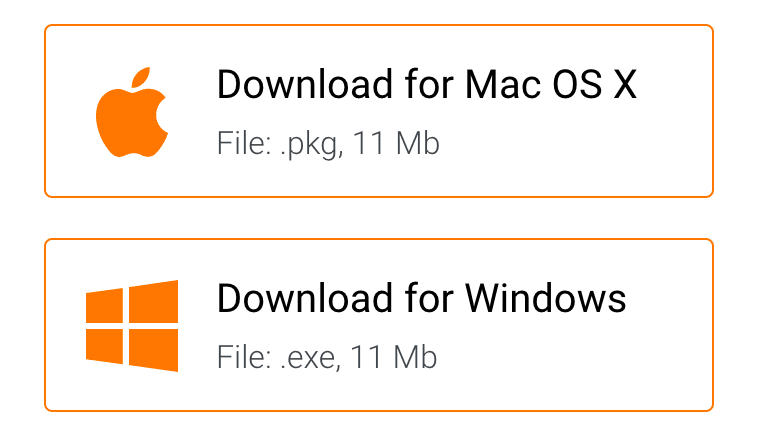The image size is (778, 430).
Task: Get the Windows version of the installer
Action: tap(421, 298)
